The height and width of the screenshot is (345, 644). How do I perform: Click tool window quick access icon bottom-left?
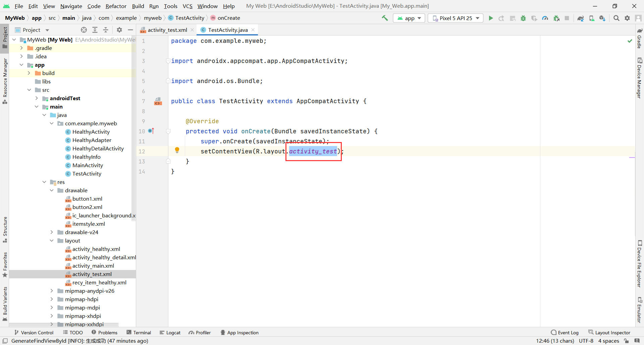click(5, 341)
